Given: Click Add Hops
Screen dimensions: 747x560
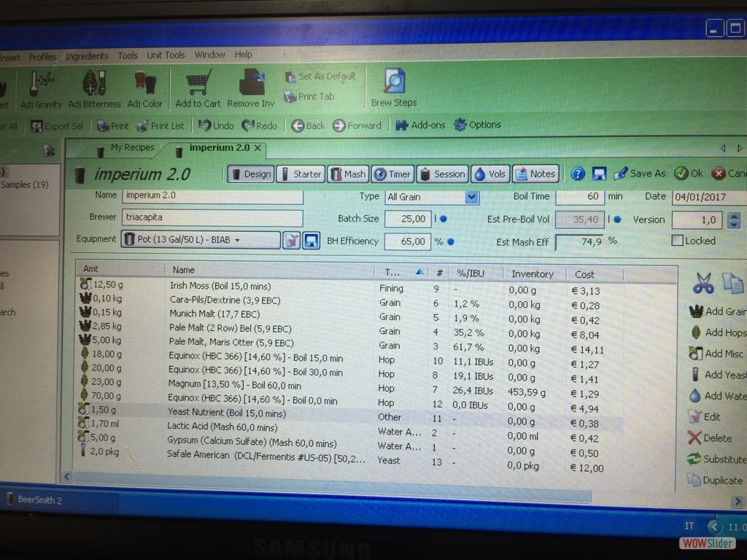Looking at the screenshot, I should [718, 332].
